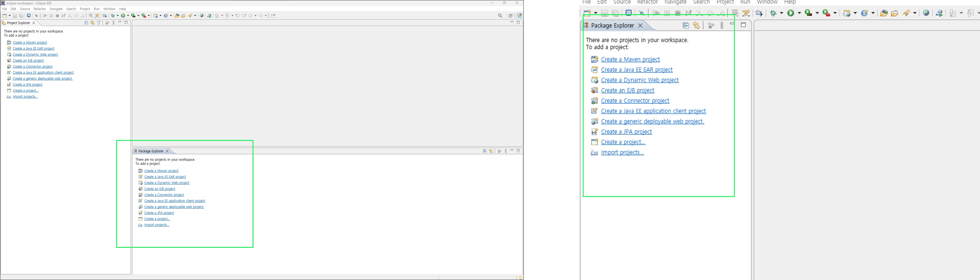Click the green Run button in the full window toolbar
This screenshot has width=980, height=280.
[123, 16]
